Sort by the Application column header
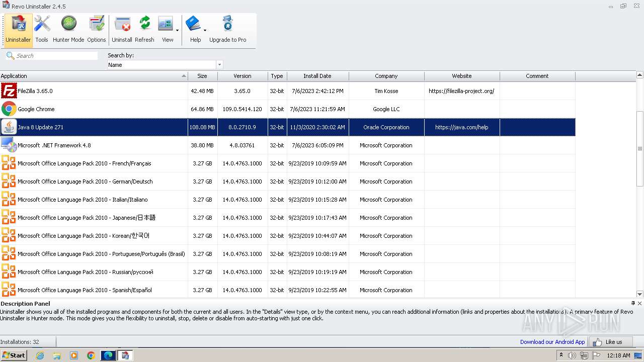 click(x=94, y=76)
